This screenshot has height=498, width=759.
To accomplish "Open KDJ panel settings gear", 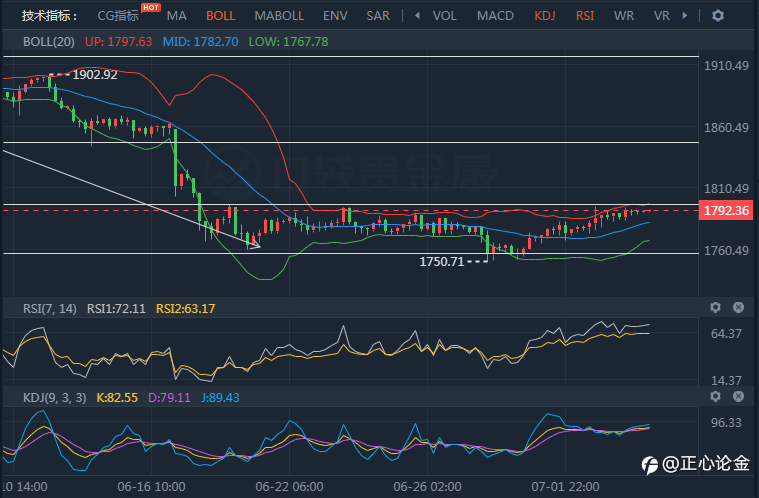I will 715,396.
